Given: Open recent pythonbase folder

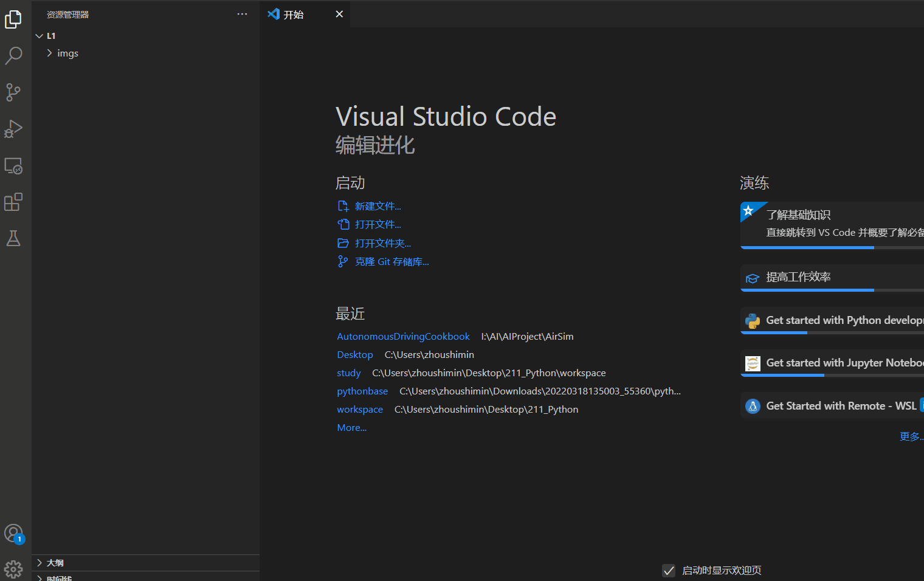Looking at the screenshot, I should 362,391.
